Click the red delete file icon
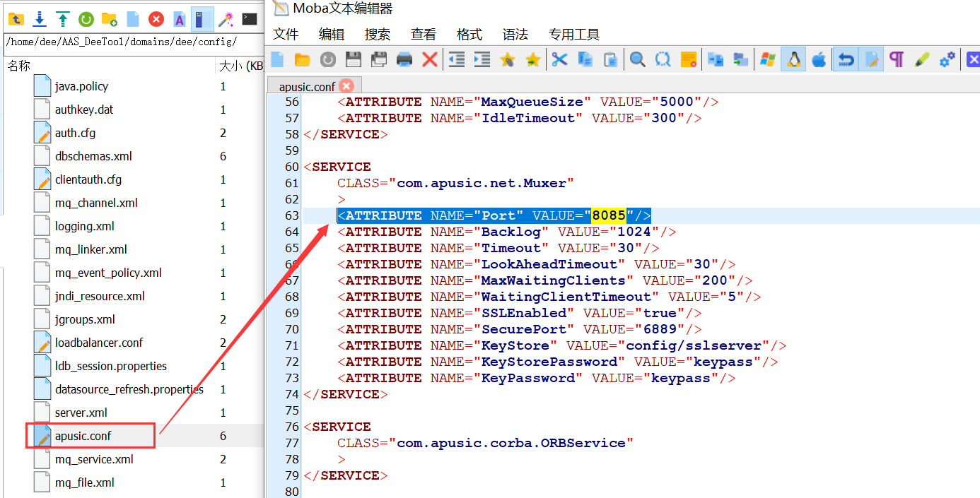The height and width of the screenshot is (498, 980). 156,19
